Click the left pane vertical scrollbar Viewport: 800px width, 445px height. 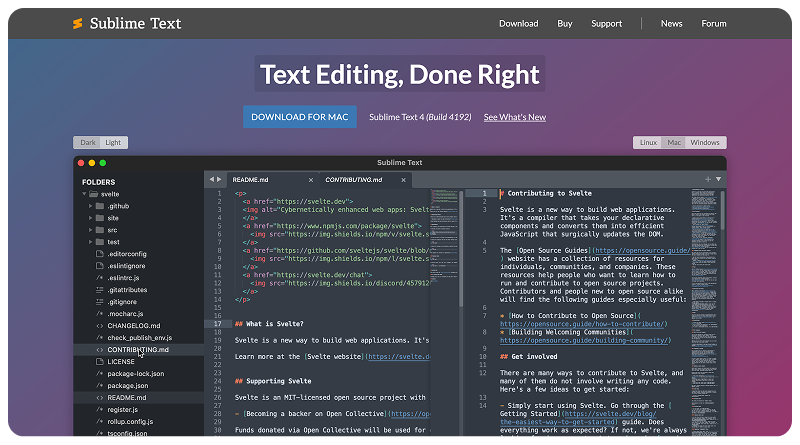[x=461, y=249]
